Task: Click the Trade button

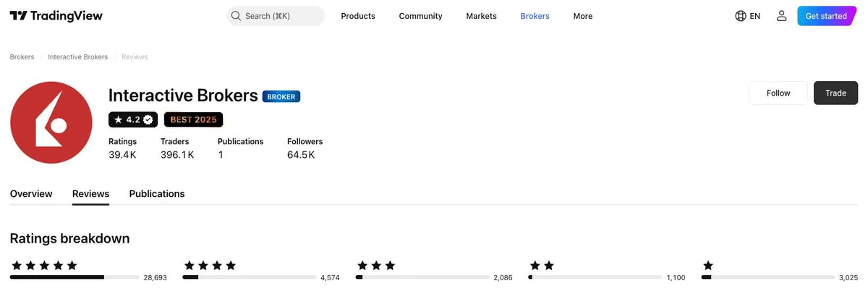Action: point(835,93)
